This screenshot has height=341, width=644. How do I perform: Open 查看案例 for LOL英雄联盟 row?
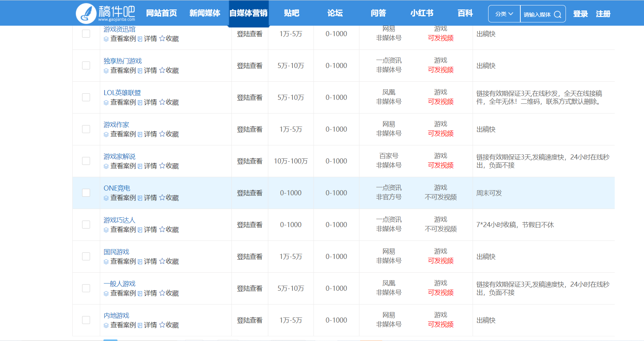pos(120,102)
